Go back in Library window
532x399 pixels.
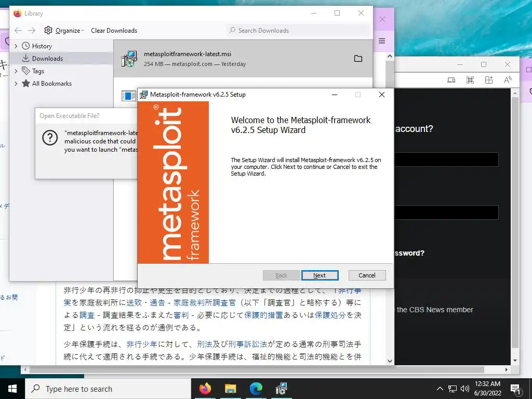pyautogui.click(x=18, y=31)
